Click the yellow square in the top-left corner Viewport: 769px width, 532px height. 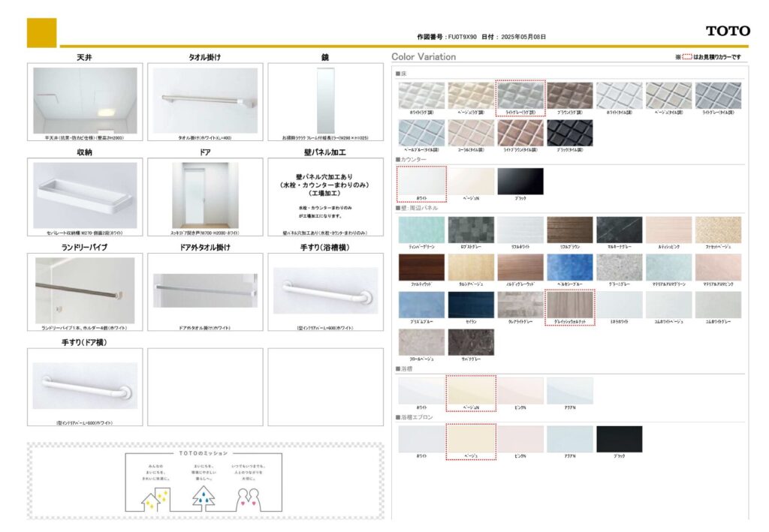tap(41, 32)
